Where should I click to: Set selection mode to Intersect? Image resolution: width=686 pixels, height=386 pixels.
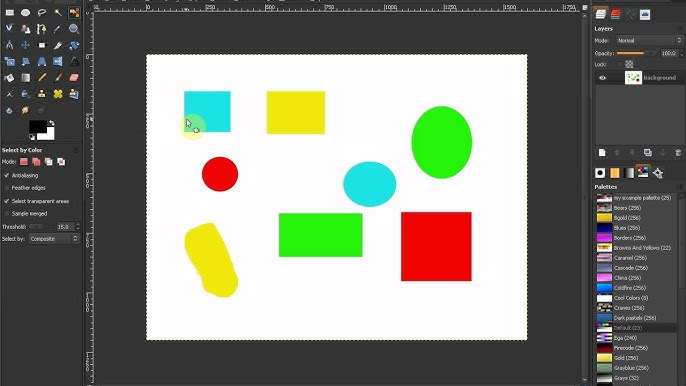pyautogui.click(x=61, y=162)
